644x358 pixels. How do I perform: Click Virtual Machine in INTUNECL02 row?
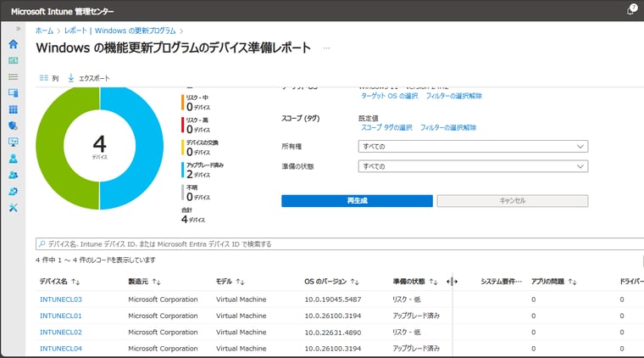pyautogui.click(x=241, y=332)
